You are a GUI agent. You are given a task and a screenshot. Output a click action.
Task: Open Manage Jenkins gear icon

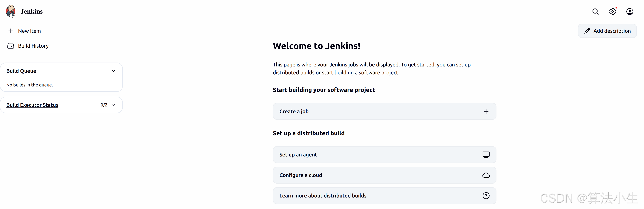coord(612,12)
